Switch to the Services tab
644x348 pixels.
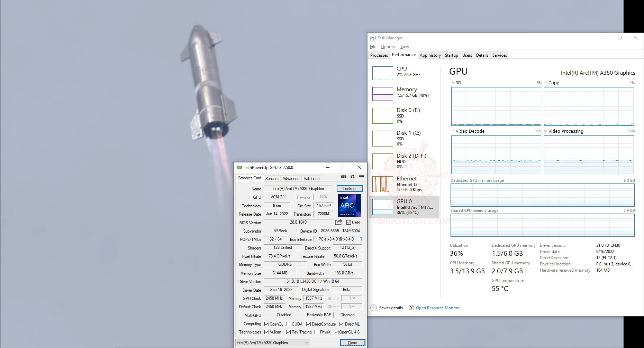coord(500,55)
